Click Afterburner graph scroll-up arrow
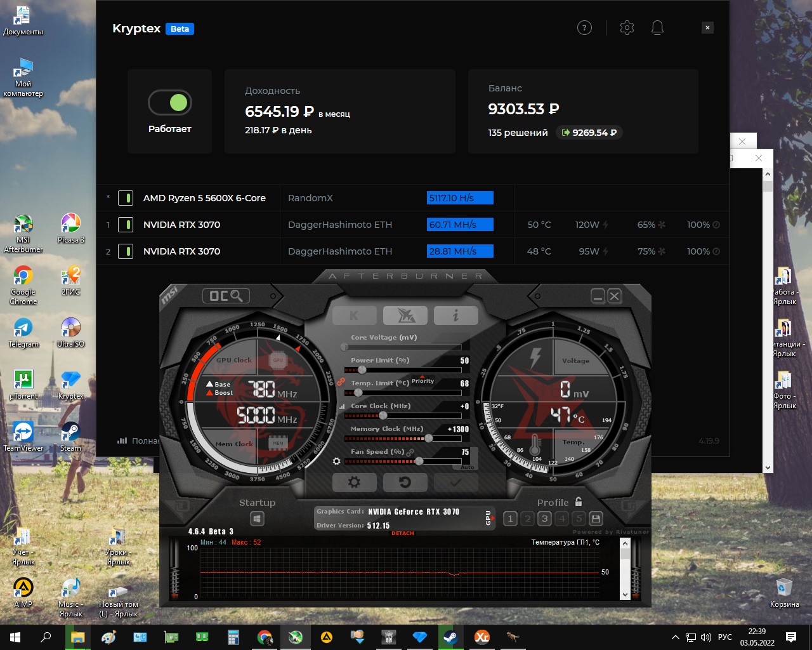 coord(625,543)
